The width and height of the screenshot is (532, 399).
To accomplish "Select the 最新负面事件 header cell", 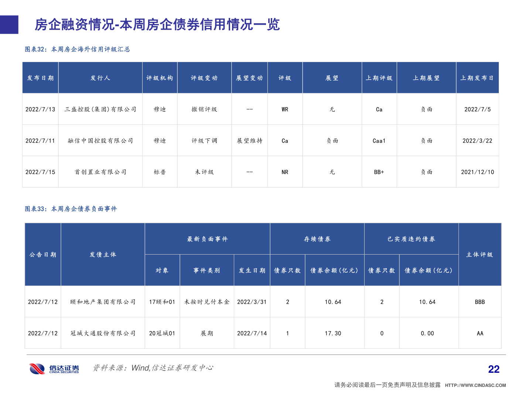I will (x=207, y=239).
